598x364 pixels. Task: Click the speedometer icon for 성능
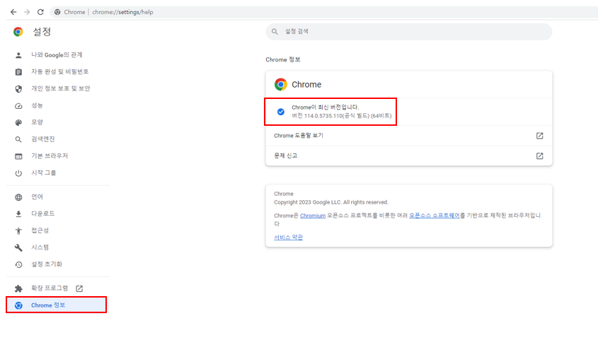(x=18, y=106)
